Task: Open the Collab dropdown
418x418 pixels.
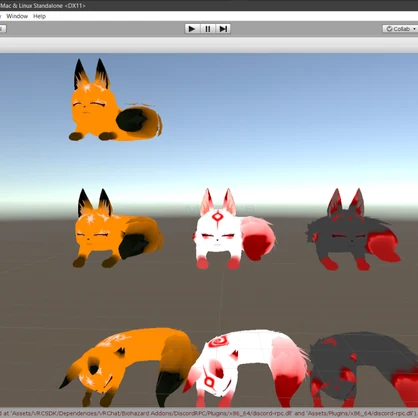Action: (x=400, y=29)
